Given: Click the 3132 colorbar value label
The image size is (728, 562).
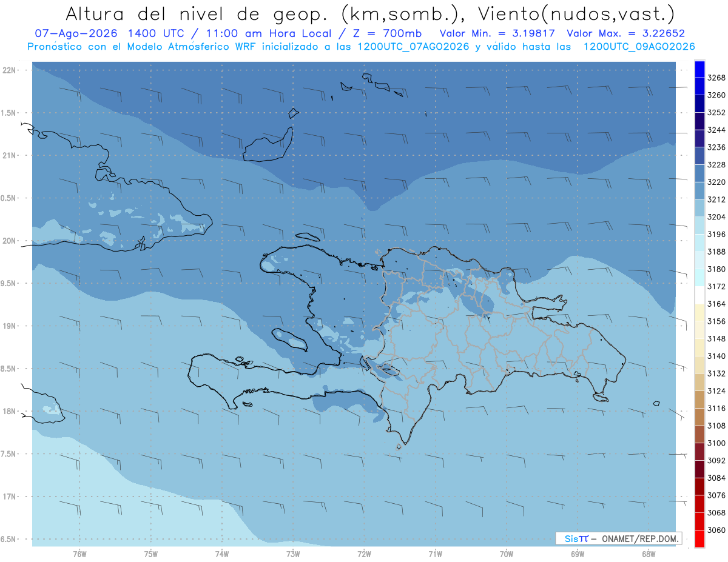Looking at the screenshot, I should point(716,373).
